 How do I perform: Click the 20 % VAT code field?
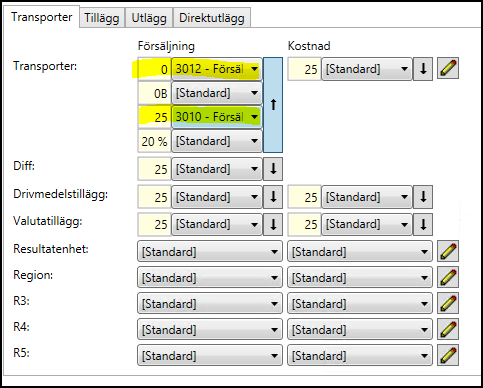point(154,141)
